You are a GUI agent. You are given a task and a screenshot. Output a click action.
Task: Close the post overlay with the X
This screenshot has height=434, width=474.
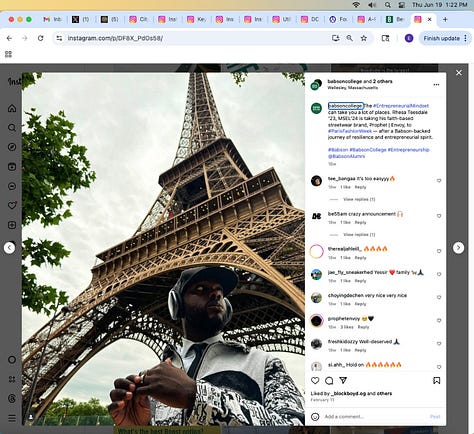click(x=459, y=73)
